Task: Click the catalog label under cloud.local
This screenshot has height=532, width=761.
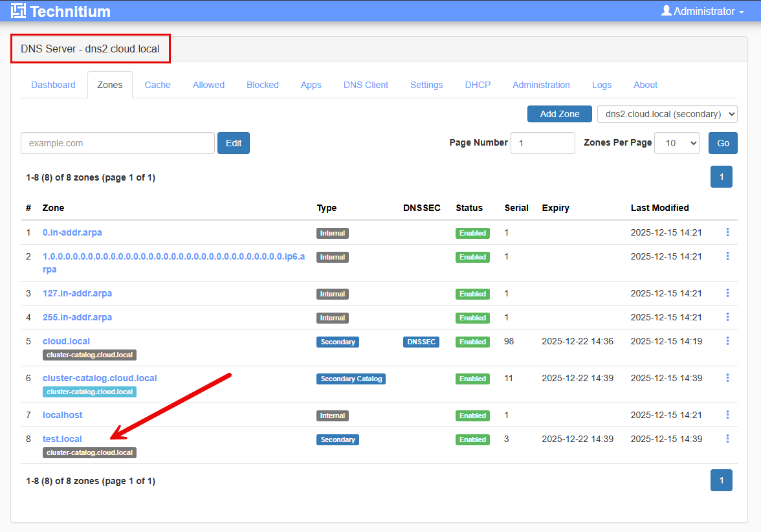Action: 89,355
